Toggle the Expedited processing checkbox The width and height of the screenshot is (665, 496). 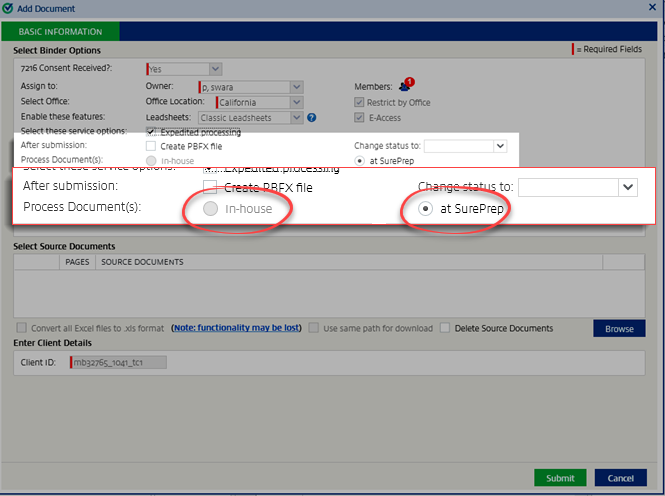coord(151,132)
